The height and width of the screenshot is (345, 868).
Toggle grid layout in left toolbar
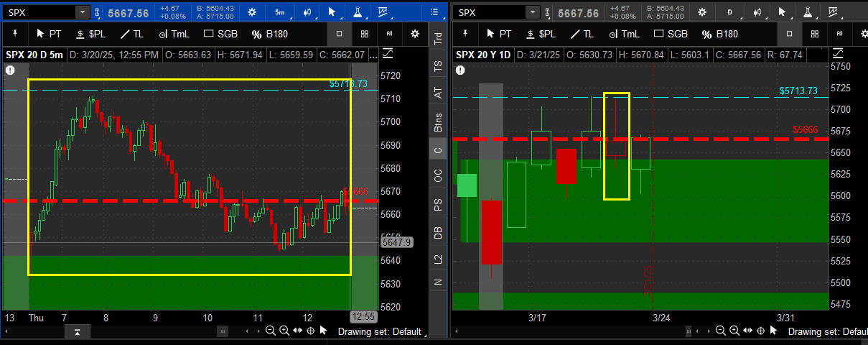tap(365, 34)
